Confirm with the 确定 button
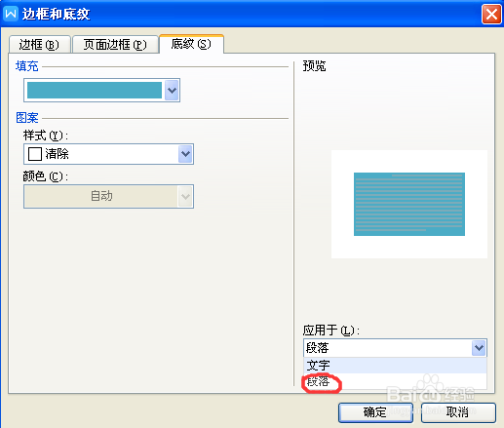 [x=375, y=412]
